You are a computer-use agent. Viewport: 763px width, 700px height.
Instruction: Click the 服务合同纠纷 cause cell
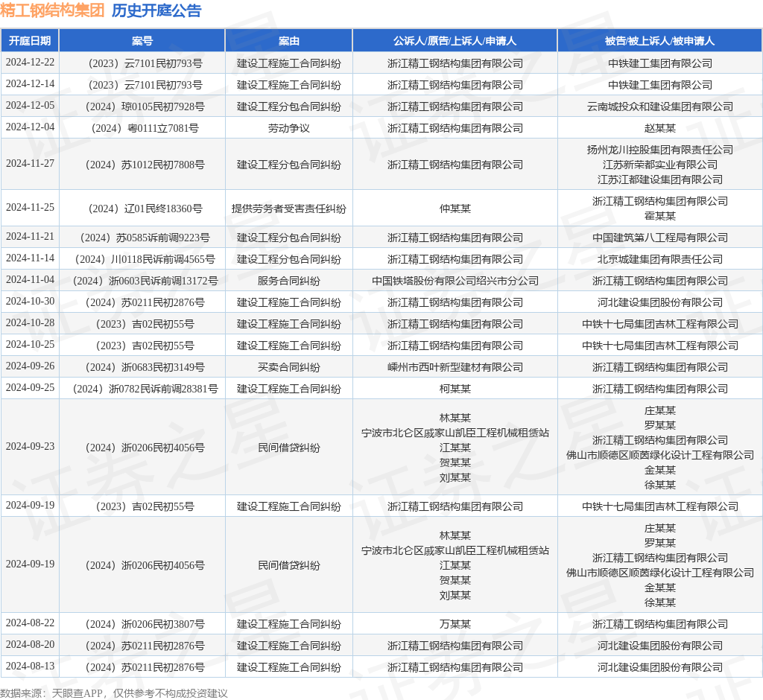click(288, 281)
